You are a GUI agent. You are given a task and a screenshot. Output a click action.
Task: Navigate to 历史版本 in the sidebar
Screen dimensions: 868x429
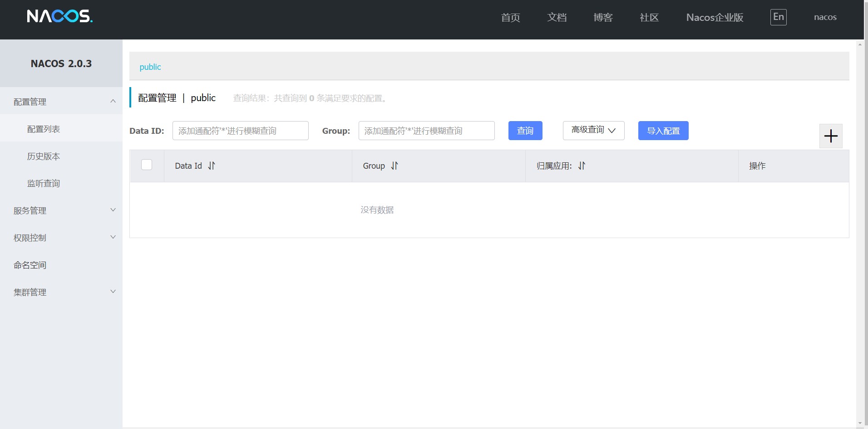coord(43,156)
